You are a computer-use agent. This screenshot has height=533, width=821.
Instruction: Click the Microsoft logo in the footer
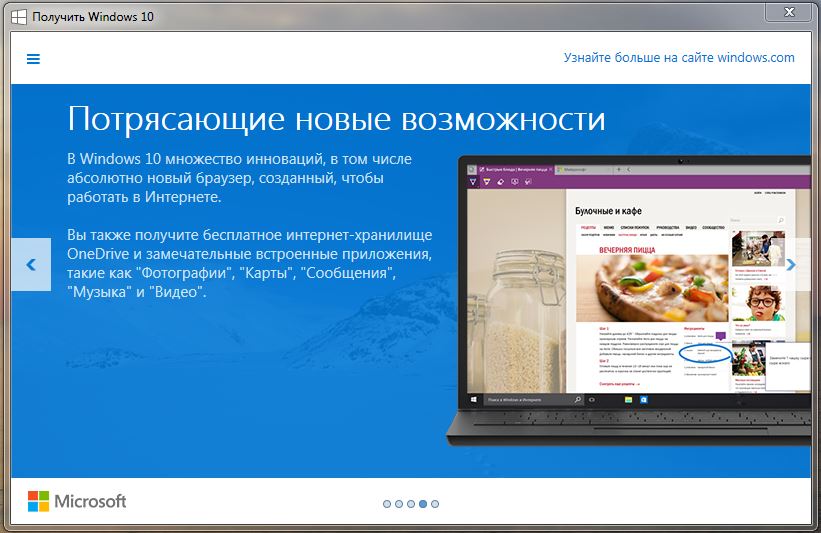click(77, 501)
